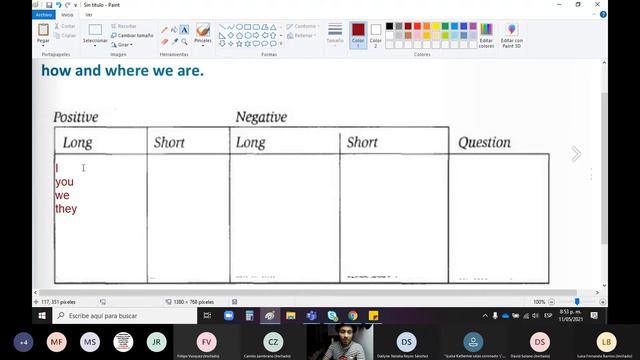Screen dimensions: 640x360
Task: Select Color 1 swatch
Action: point(358,36)
